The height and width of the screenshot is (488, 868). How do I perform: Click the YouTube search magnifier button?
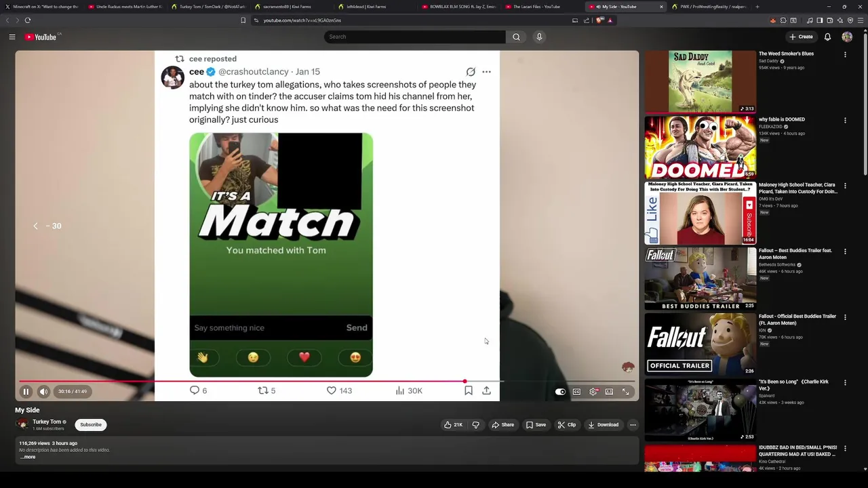pyautogui.click(x=516, y=37)
